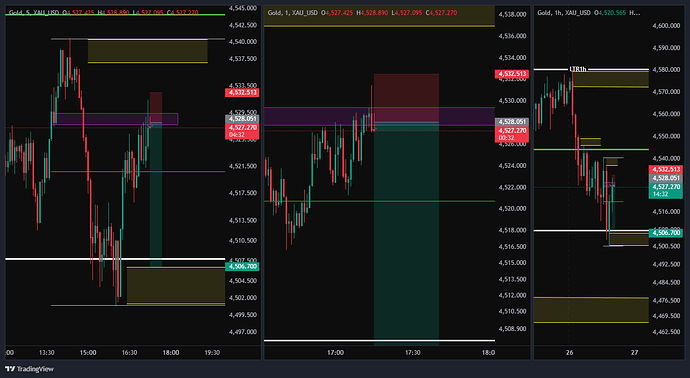Screen dimensions: 690x378
Task: Click green 4,506.700 label in 5-minute pane
Action: [242, 266]
